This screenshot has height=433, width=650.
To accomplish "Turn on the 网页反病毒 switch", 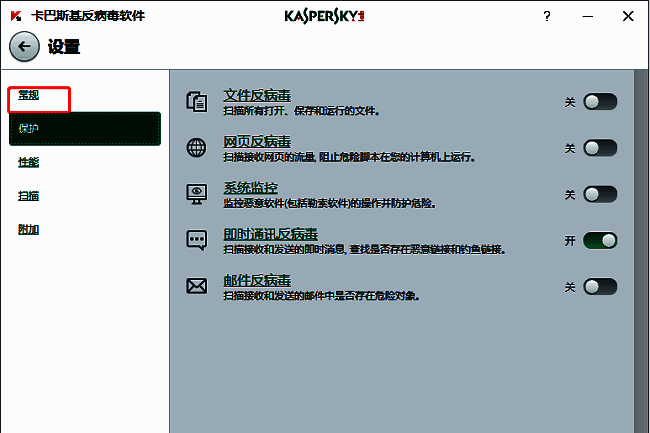I will click(600, 148).
